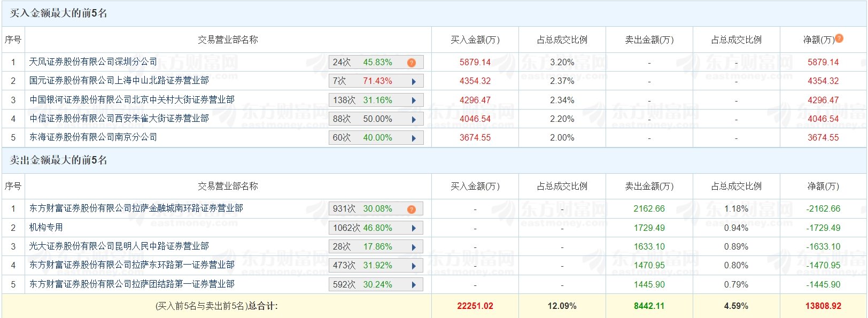Open 国元证券上海中山北路证券营业部 link
Image resolution: width=868 pixels, height=318 pixels.
[119, 81]
